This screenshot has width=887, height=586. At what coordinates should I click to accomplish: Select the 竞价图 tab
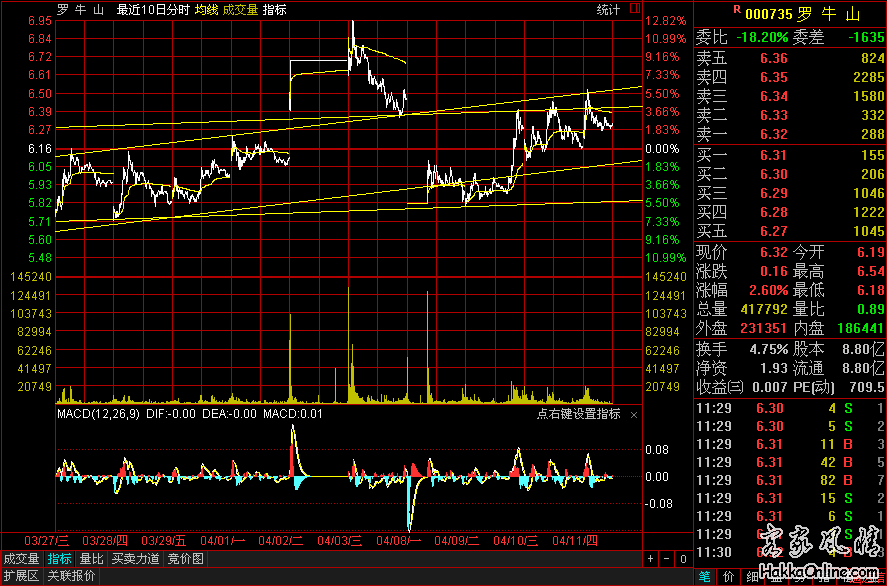pos(185,559)
